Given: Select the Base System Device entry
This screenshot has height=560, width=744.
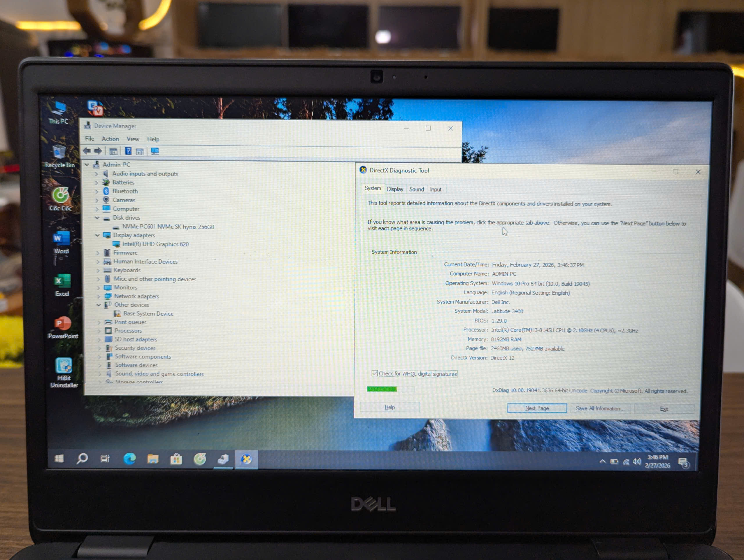Looking at the screenshot, I should [148, 314].
